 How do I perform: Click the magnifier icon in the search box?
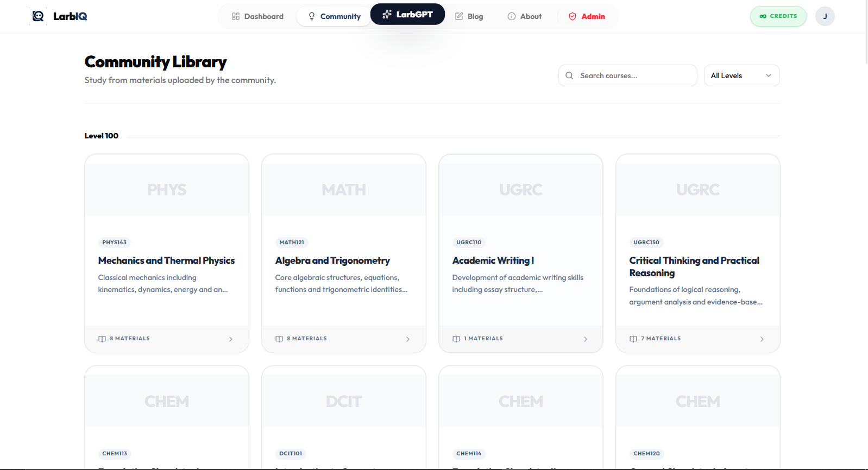pyautogui.click(x=569, y=75)
